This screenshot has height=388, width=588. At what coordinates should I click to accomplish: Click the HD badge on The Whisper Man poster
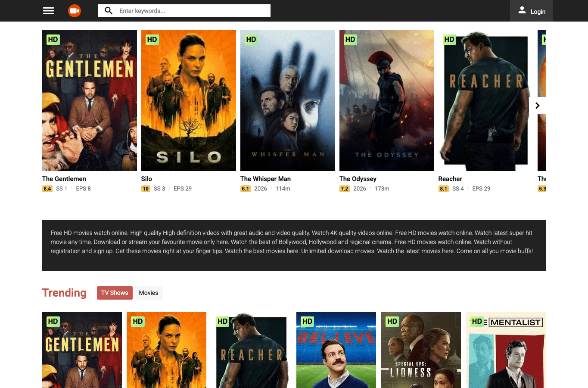[x=251, y=40]
